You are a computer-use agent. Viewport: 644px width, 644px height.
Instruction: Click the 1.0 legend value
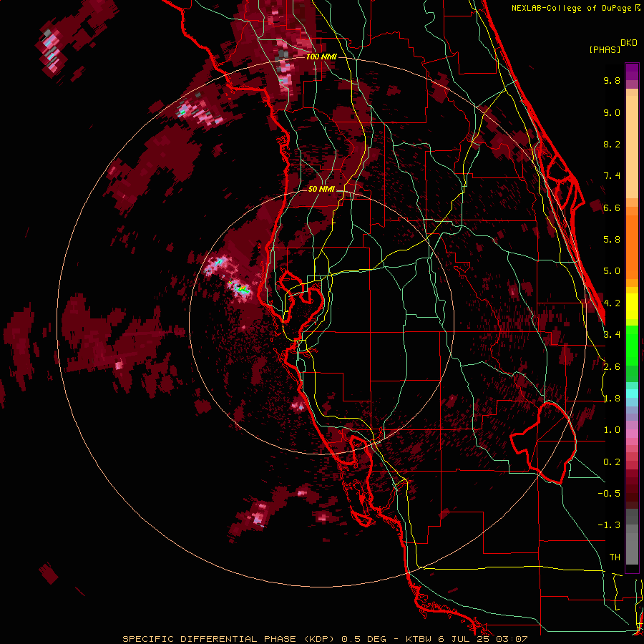tap(612, 430)
